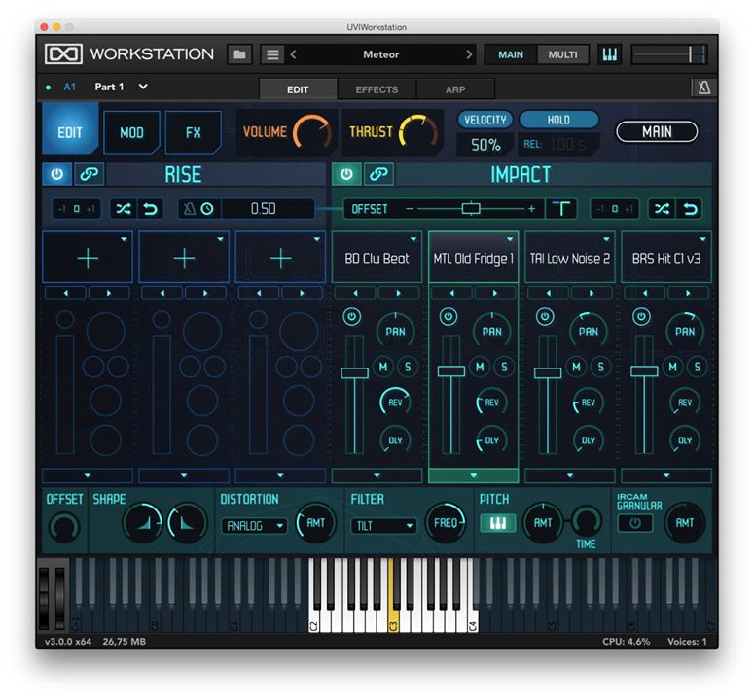Screen dimensions: 754x700
Task: Click the Filter FREQ knob
Action: pyautogui.click(x=446, y=523)
